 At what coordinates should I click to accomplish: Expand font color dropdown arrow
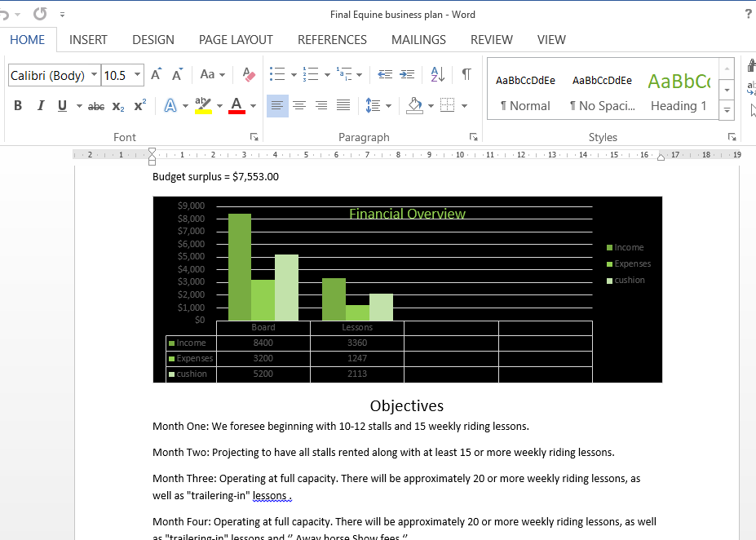click(253, 105)
